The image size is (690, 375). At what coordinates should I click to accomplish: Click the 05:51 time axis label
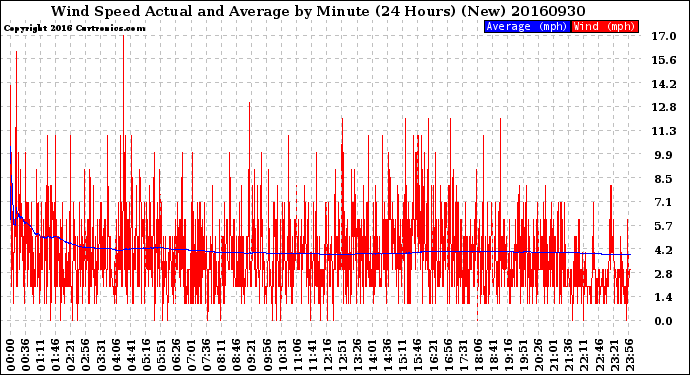click(161, 355)
